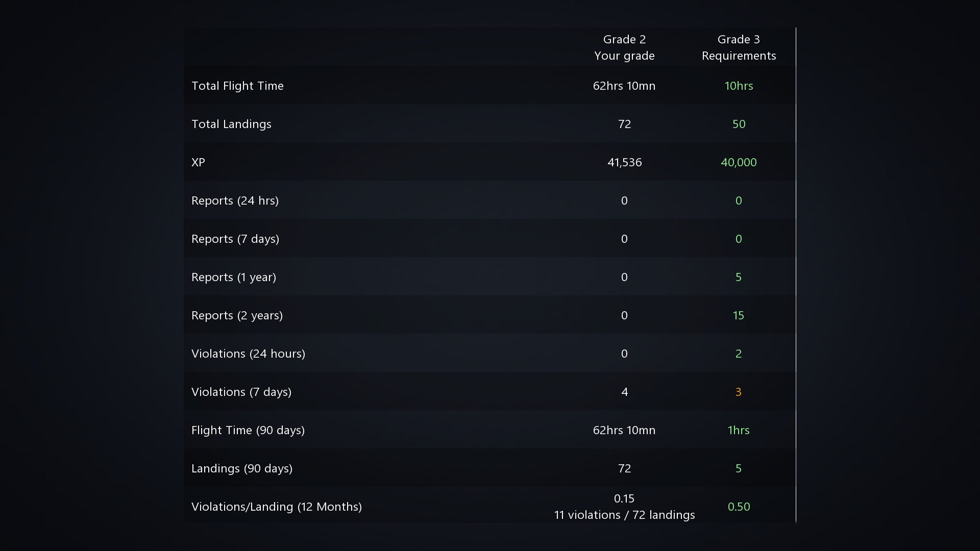Select the Violations (24 hours) row label
Screen dimensions: 980x551
pos(248,354)
